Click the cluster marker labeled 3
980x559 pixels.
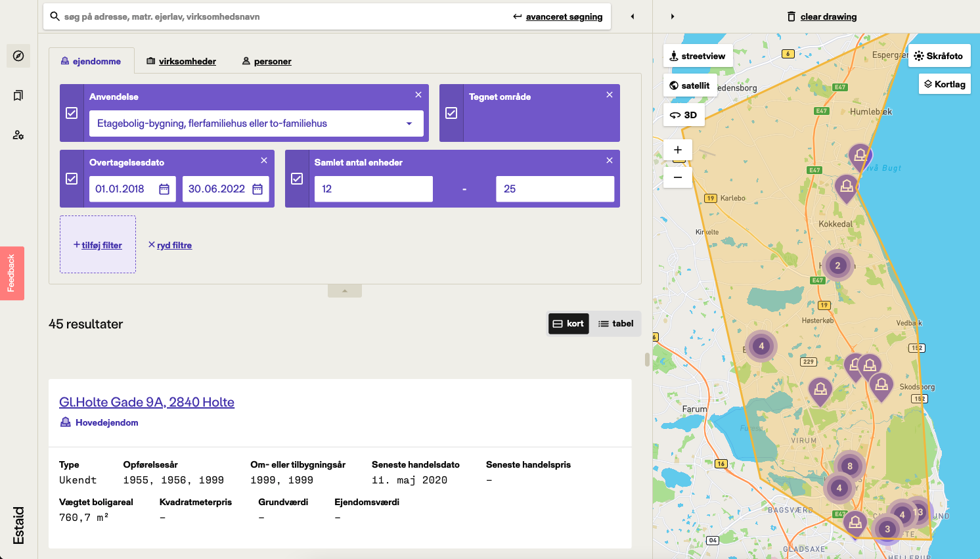click(887, 529)
